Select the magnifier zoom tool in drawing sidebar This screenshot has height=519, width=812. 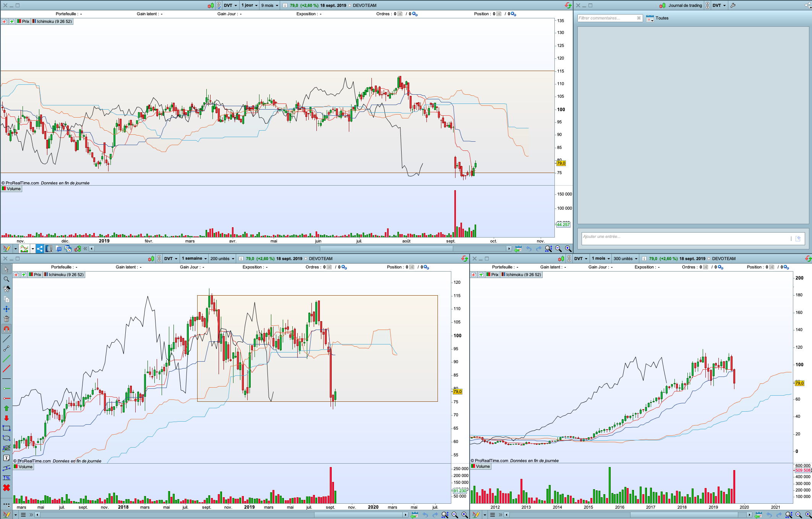[x=6, y=279]
